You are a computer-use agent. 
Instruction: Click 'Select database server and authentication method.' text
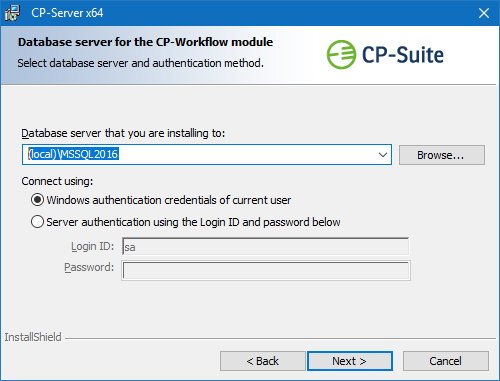pyautogui.click(x=140, y=63)
